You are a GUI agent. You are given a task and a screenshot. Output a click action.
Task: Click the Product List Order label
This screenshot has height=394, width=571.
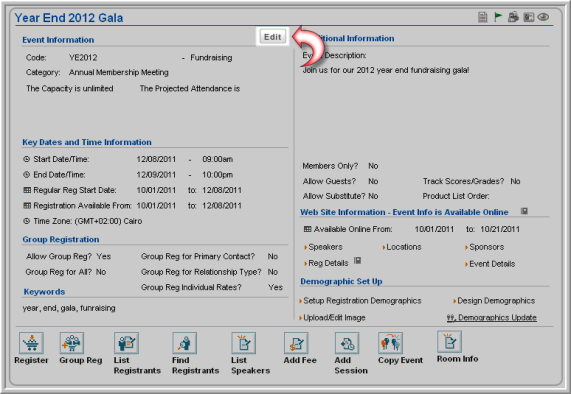(x=456, y=196)
